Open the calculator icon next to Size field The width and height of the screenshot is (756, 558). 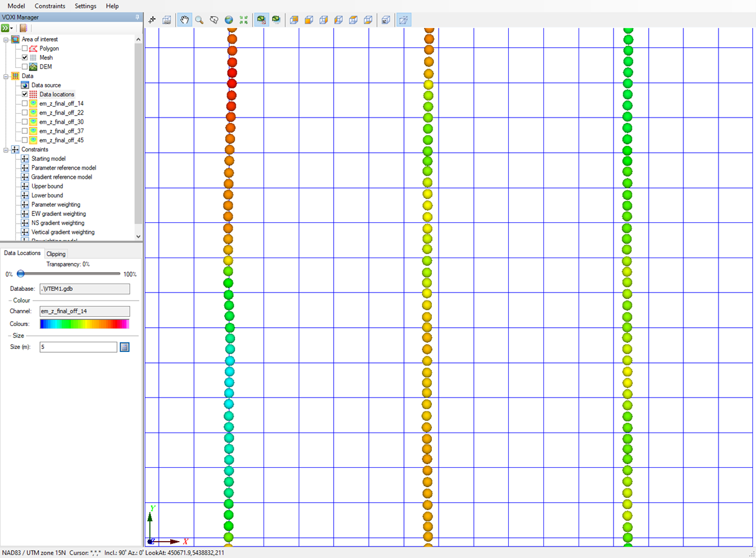[125, 347]
